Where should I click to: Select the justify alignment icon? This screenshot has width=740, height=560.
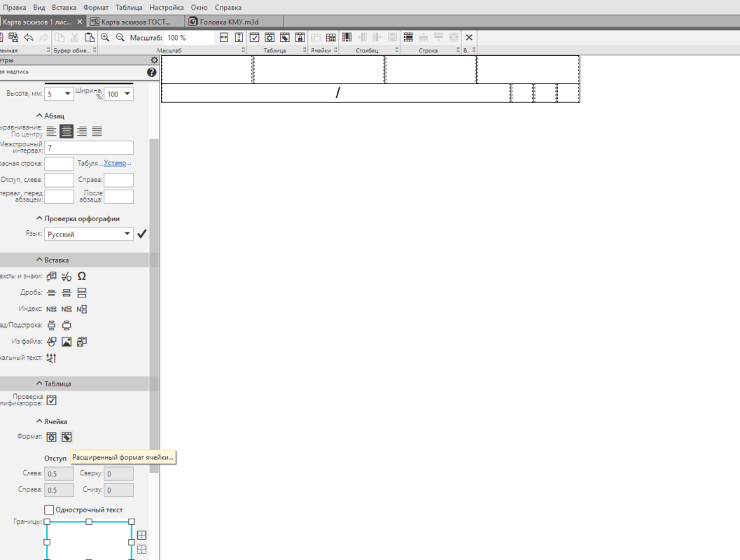[97, 131]
